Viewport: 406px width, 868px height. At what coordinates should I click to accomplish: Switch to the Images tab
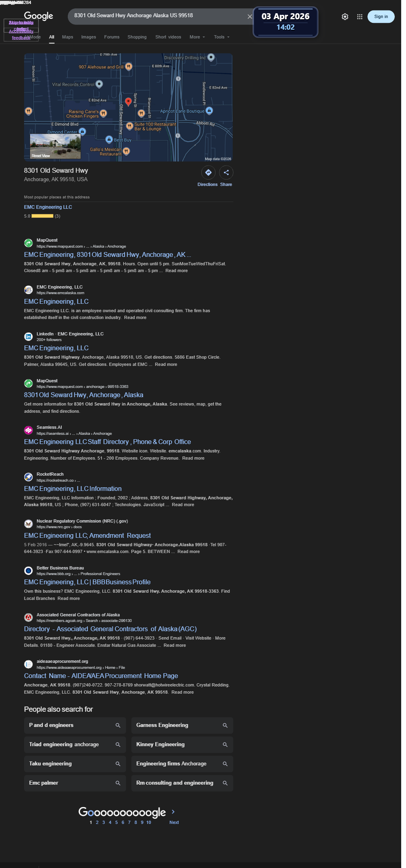coord(89,37)
